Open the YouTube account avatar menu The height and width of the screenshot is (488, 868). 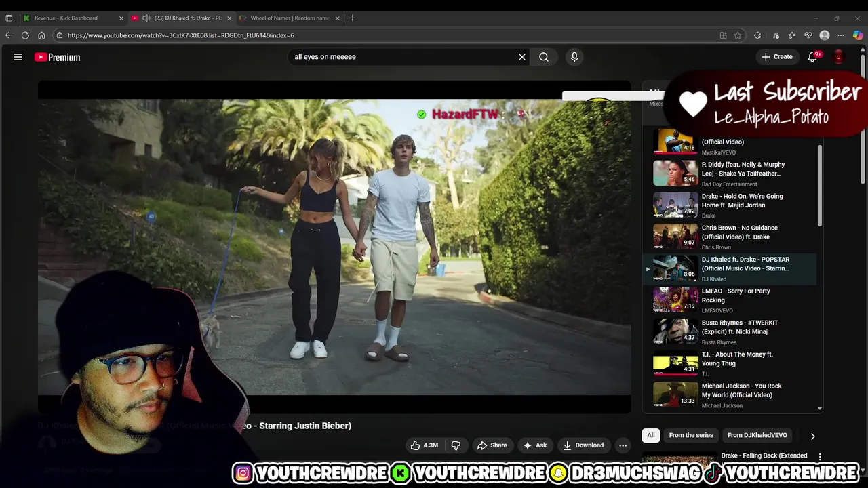click(839, 57)
